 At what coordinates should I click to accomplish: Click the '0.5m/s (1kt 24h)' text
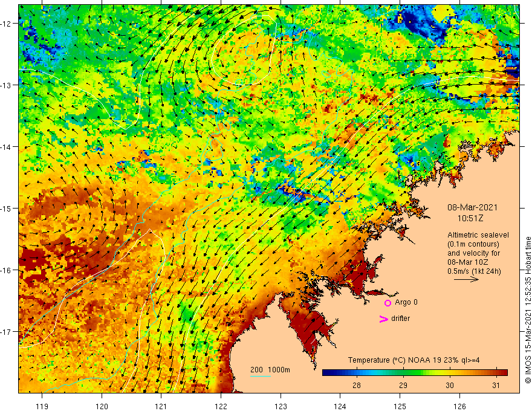(x=474, y=271)
